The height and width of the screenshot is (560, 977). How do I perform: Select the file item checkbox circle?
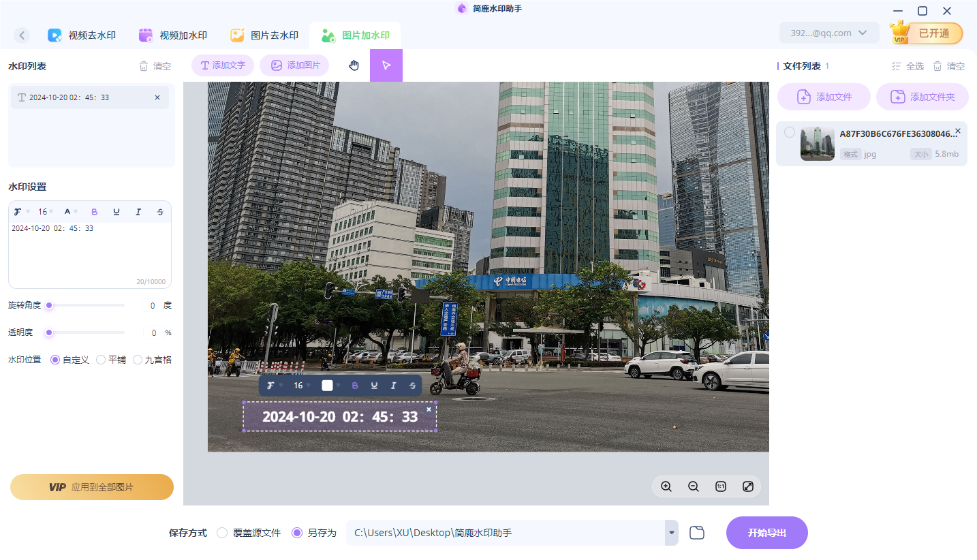coord(790,134)
